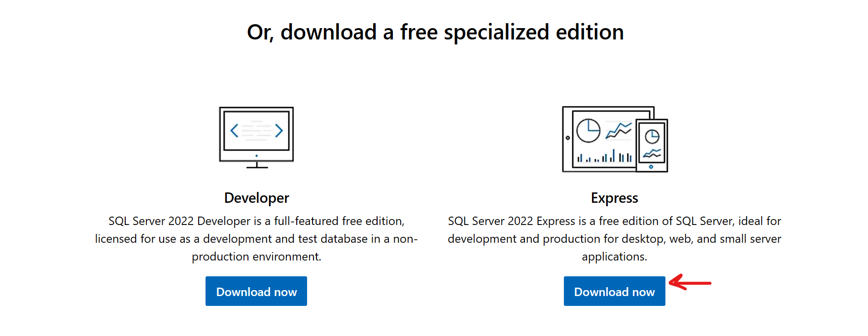Image resolution: width=868 pixels, height=336 pixels.
Task: Click the tablet side button in Express icon
Action: click(x=568, y=138)
